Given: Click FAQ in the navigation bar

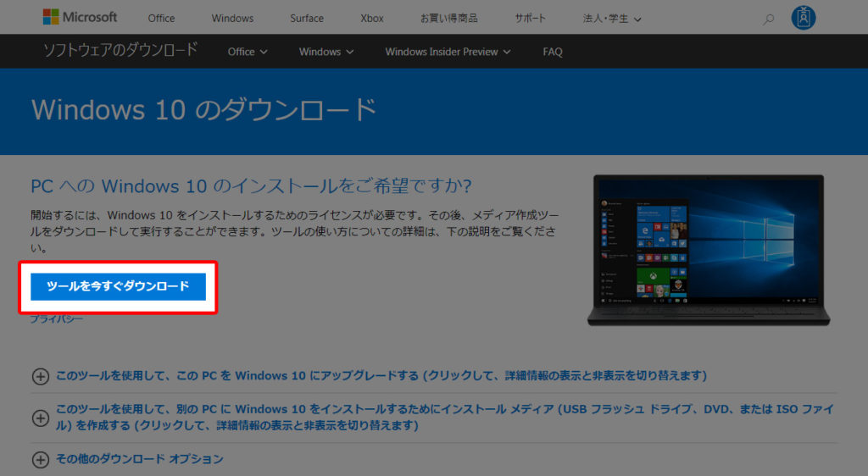Looking at the screenshot, I should click(x=553, y=52).
